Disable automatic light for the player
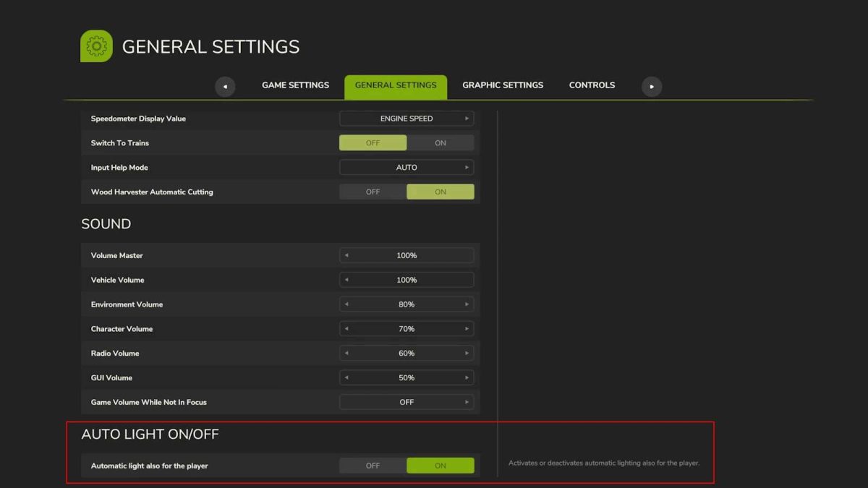Screen dimensions: 868x488 pyautogui.click(x=373, y=465)
